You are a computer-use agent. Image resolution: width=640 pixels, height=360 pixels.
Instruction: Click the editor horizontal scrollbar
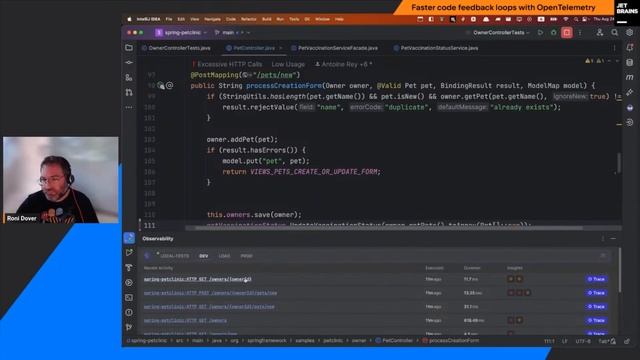point(388,228)
